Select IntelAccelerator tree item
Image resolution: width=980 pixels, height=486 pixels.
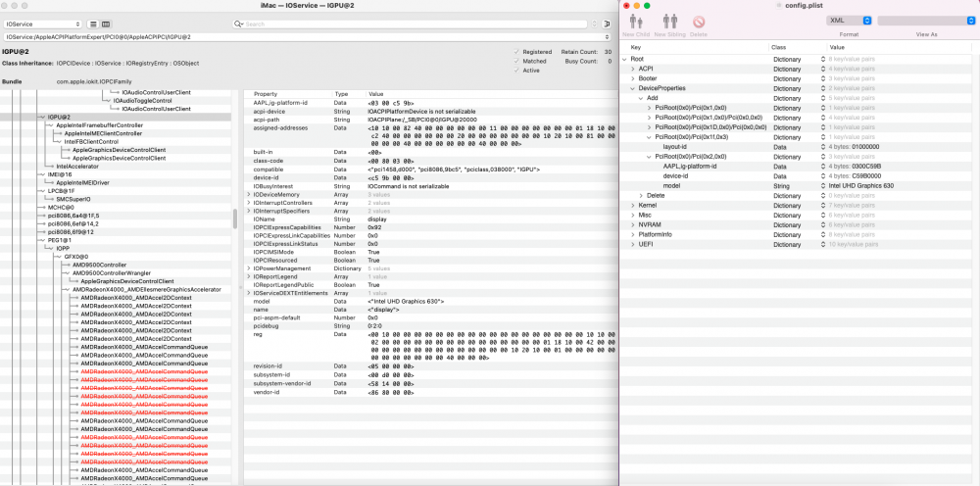tap(77, 167)
